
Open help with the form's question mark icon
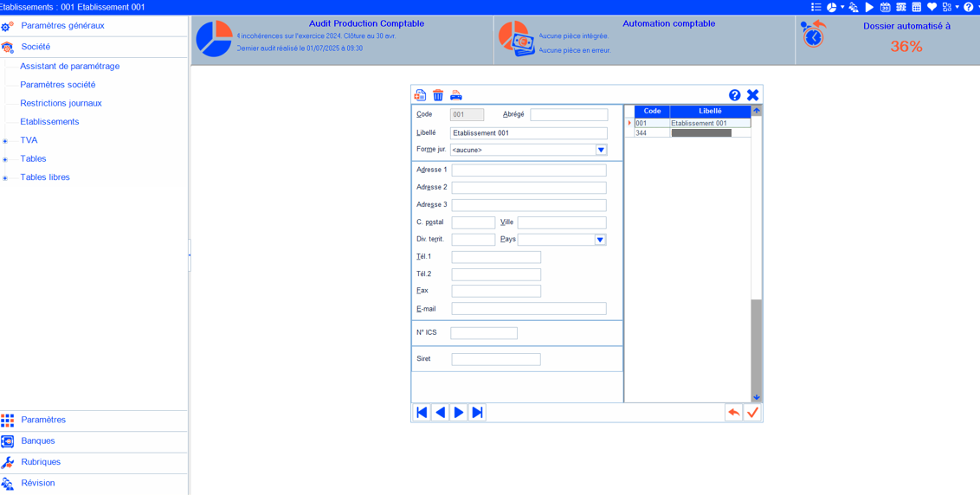pos(734,95)
